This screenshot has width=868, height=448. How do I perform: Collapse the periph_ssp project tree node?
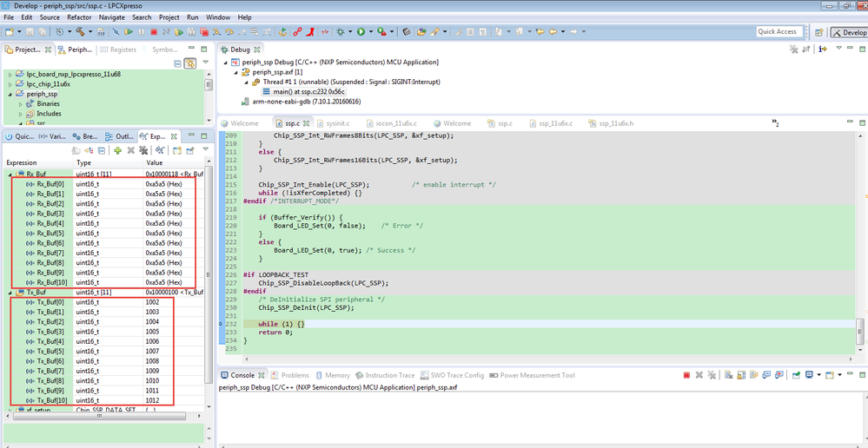pyautogui.click(x=11, y=94)
